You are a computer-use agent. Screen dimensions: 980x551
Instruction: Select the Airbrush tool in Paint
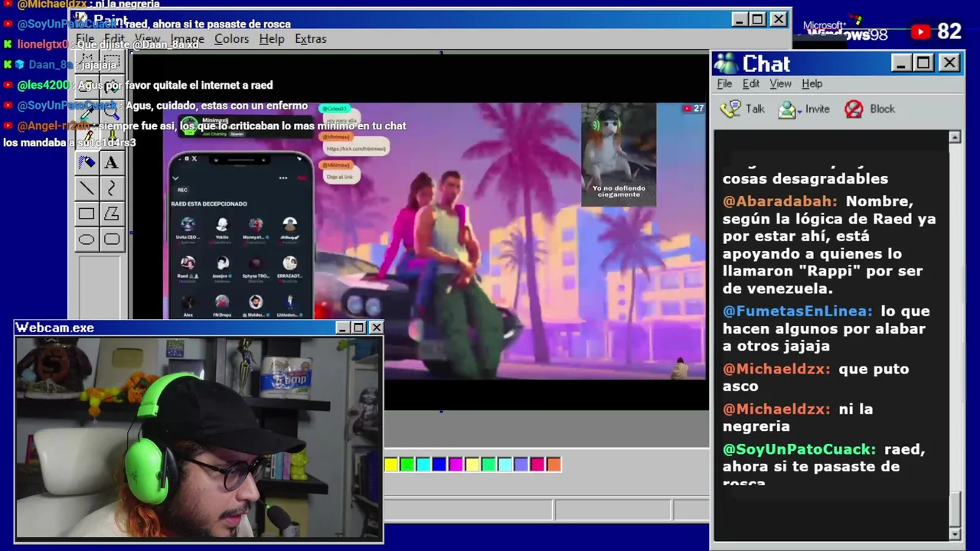87,162
